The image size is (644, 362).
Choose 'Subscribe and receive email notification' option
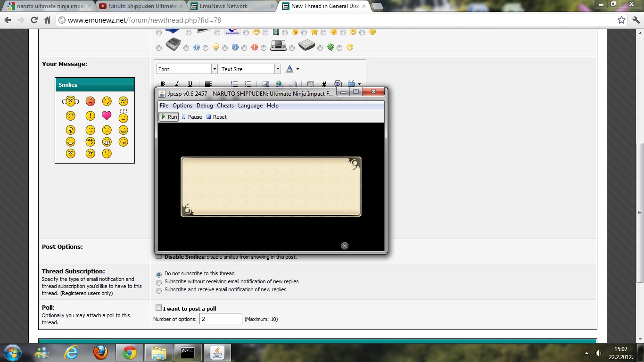tap(159, 290)
